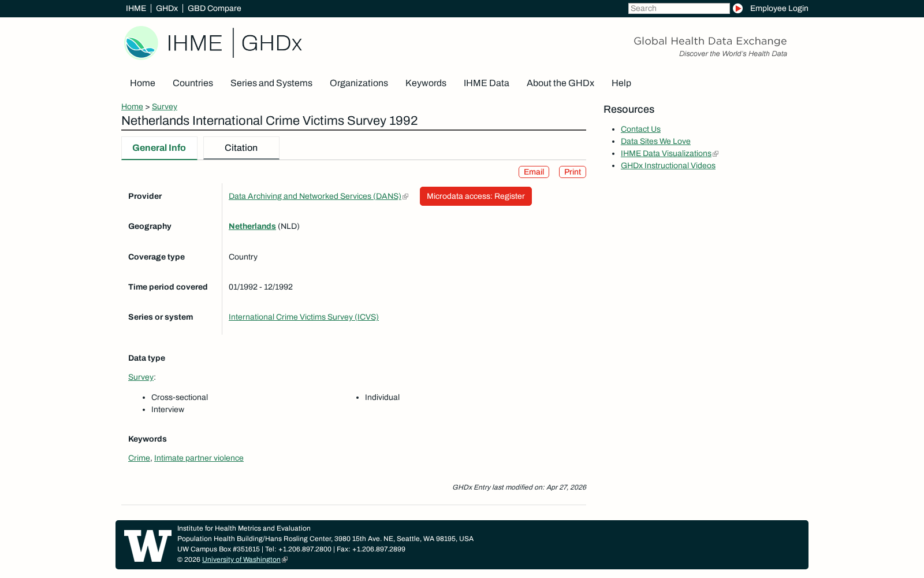Click Microdata access: Register button
The width and height of the screenshot is (924, 578).
pyautogui.click(x=476, y=196)
